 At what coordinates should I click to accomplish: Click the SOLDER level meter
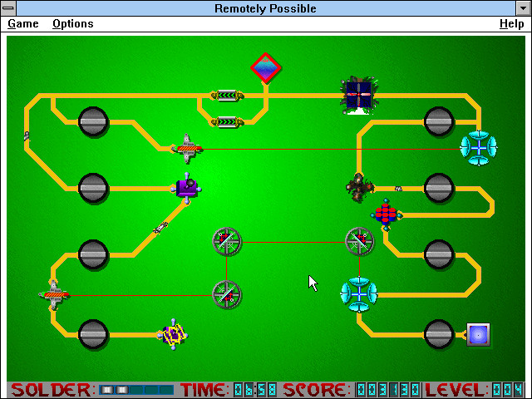click(136, 390)
